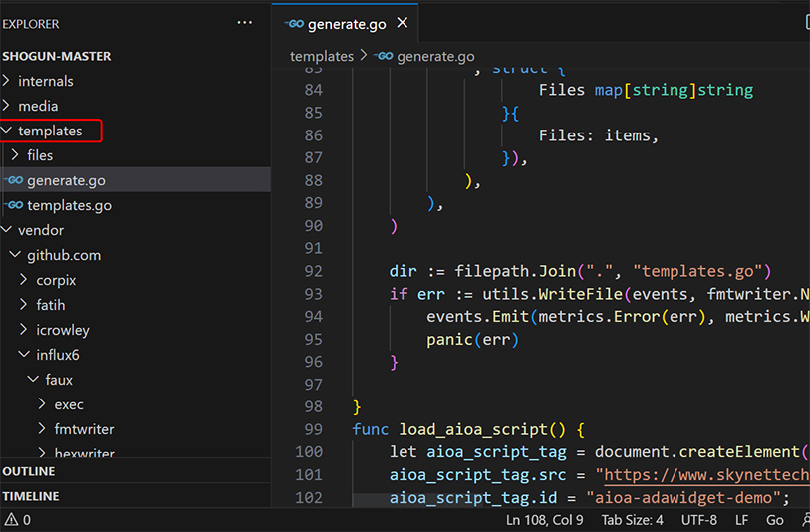Image resolution: width=810 pixels, height=532 pixels.
Task: Open the fmtwriter folder
Action: (84, 429)
